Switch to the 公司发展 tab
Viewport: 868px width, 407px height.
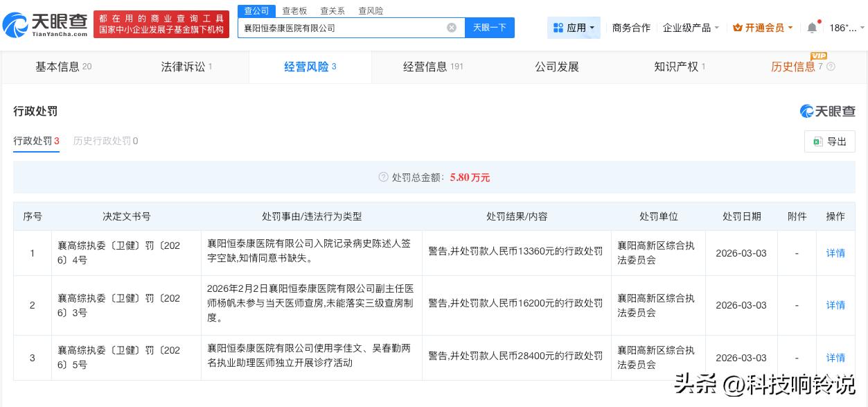point(556,67)
